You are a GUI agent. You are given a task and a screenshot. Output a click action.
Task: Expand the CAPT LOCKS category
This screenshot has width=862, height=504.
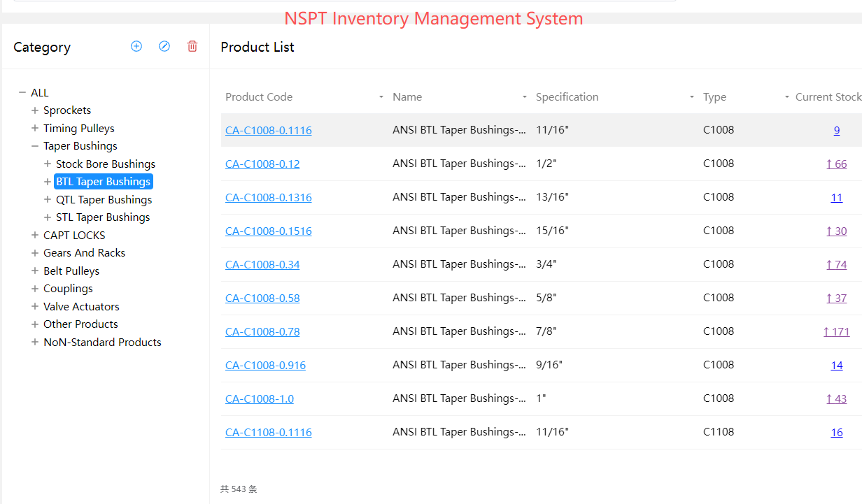[x=35, y=235]
